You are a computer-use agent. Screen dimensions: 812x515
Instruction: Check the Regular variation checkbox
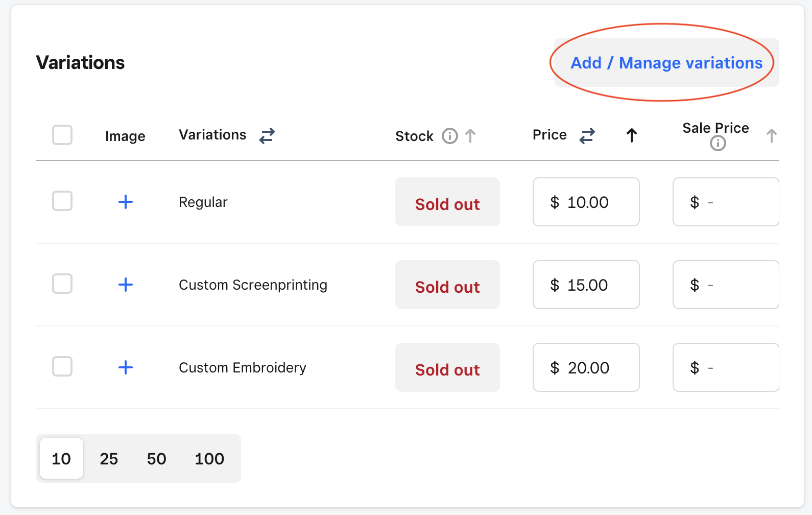(62, 201)
